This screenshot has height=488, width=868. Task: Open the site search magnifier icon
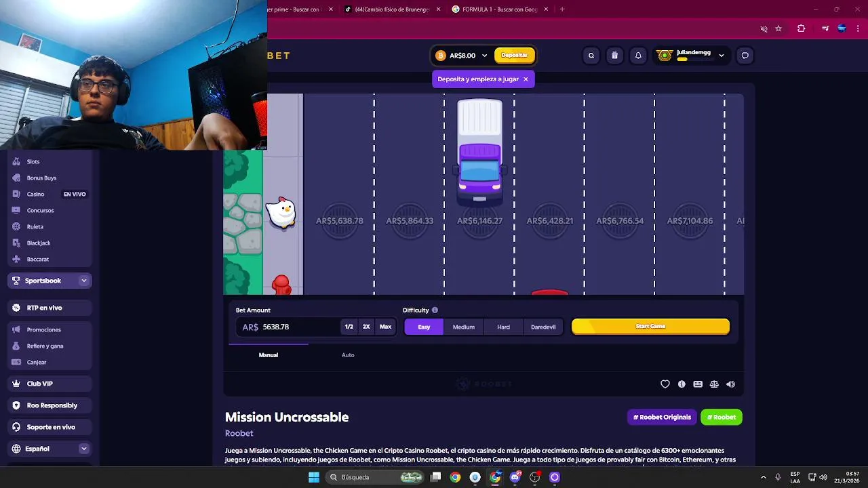[591, 56]
